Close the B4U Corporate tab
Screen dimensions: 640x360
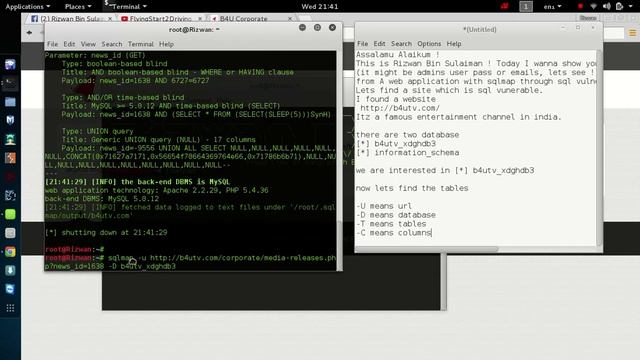(290, 19)
